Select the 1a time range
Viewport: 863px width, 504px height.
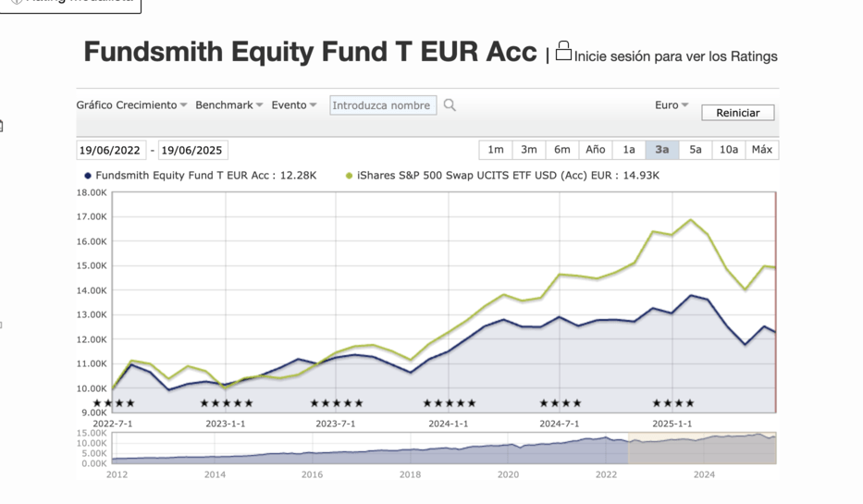[x=629, y=150]
